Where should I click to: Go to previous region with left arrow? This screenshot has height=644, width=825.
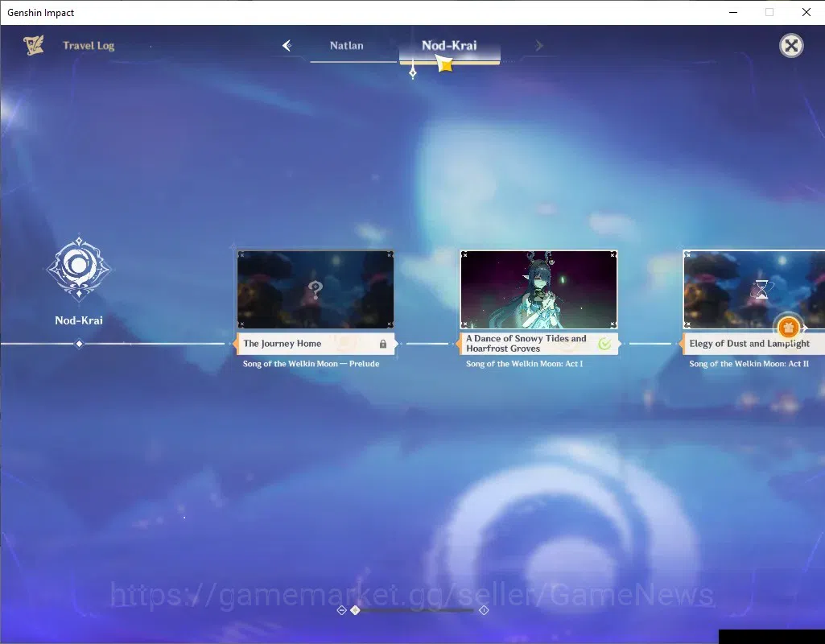pos(287,45)
